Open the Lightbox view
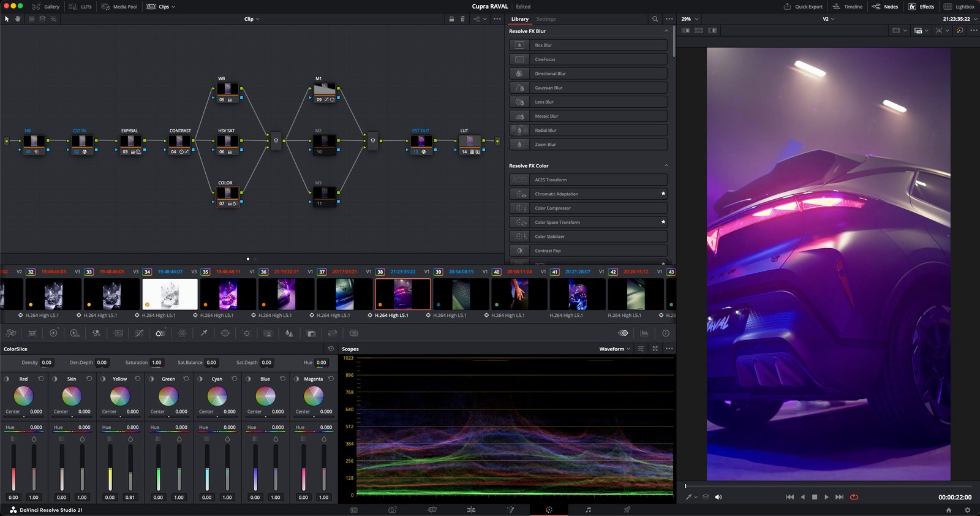980x516 pixels. [959, 7]
